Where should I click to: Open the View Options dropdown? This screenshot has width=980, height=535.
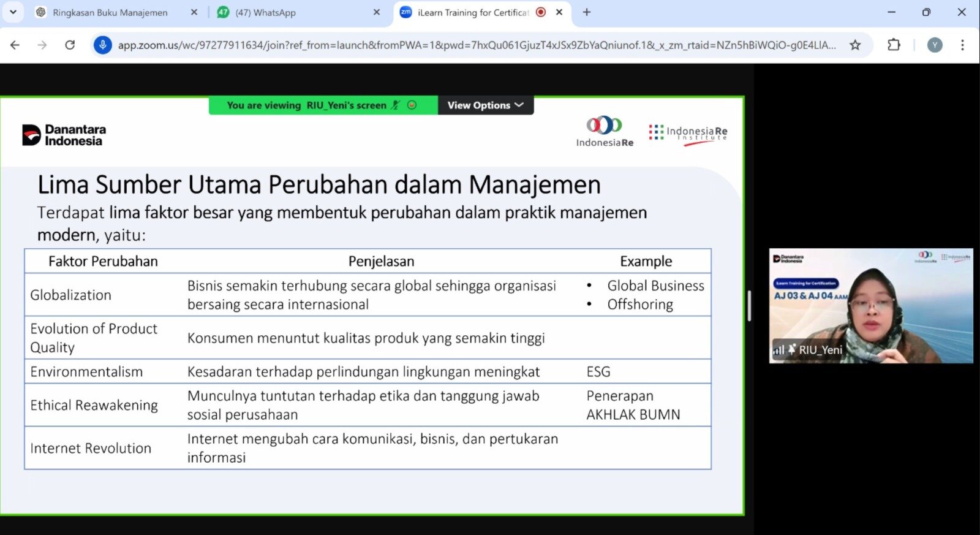pyautogui.click(x=485, y=105)
